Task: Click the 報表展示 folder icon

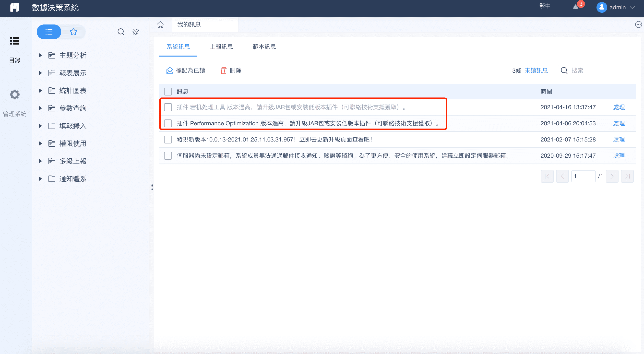Action: coord(52,73)
